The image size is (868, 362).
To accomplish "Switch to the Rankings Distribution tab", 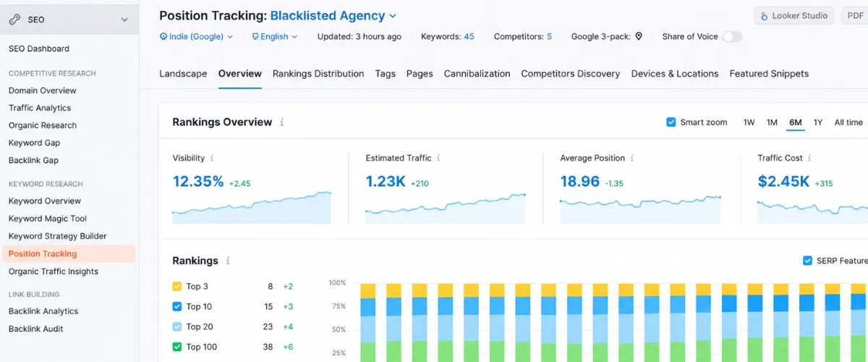I will click(x=318, y=73).
